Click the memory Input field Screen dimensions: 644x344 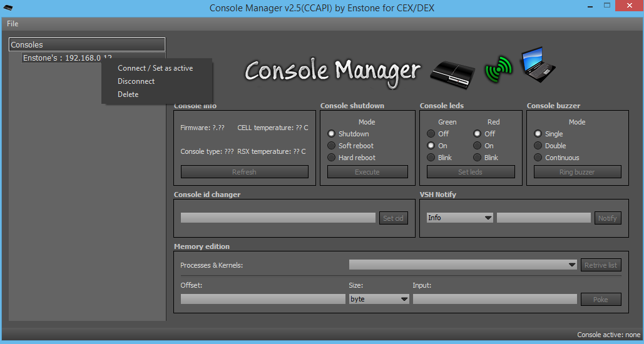click(x=495, y=299)
